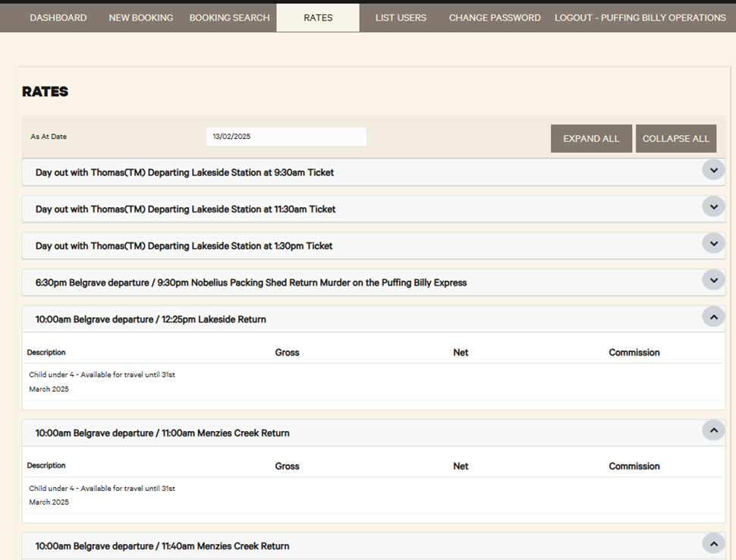Open Booking Search tab
Screen dimensions: 736x560
coord(230,18)
